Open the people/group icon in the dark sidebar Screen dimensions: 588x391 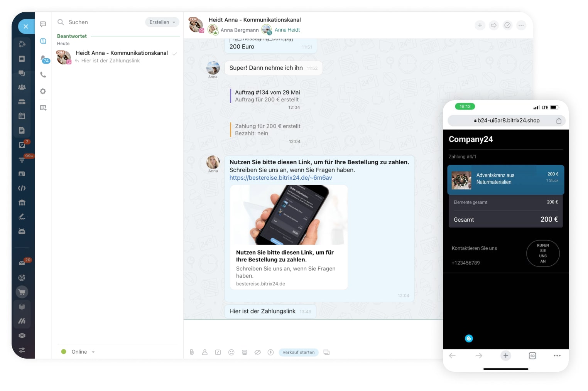tap(22, 87)
